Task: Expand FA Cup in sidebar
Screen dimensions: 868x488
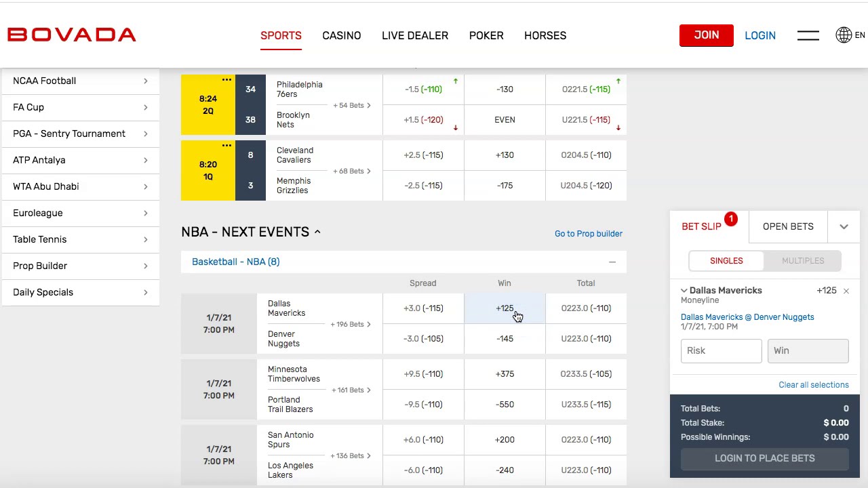Action: pyautogui.click(x=81, y=107)
